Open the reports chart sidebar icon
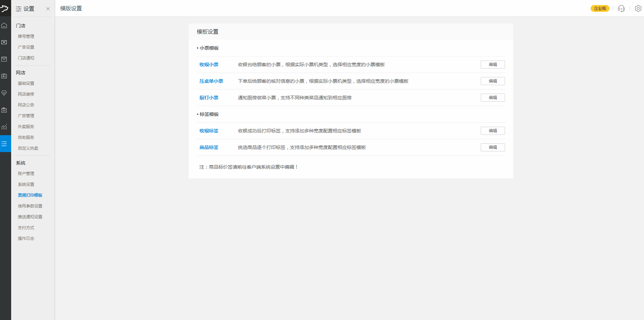This screenshot has height=320, width=644. pyautogui.click(x=4, y=127)
